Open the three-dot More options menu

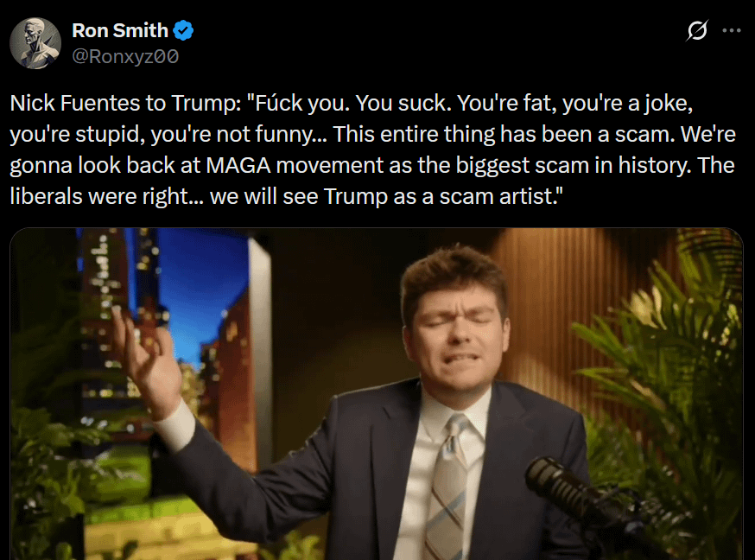732,30
